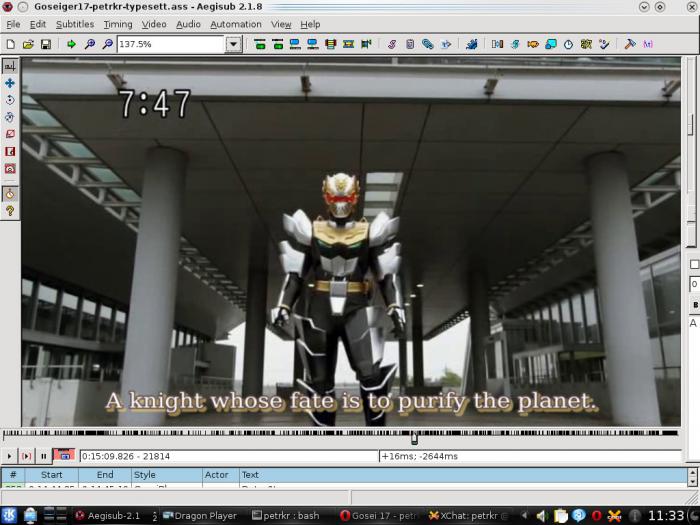
Task: Open Options hammer icon
Action: tap(630, 44)
